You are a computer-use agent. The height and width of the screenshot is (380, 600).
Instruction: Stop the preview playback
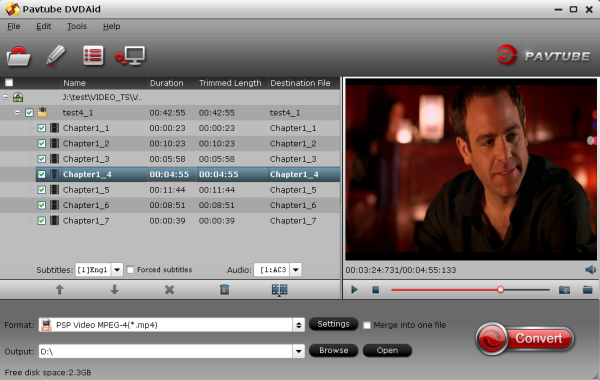376,290
